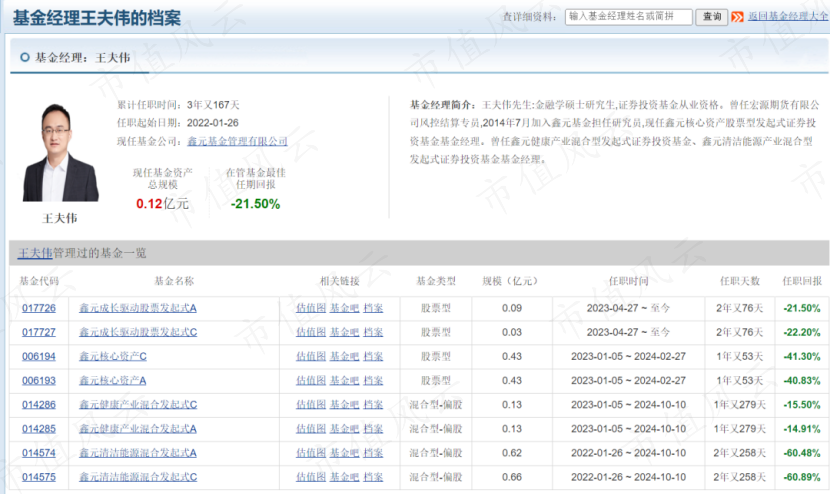The height and width of the screenshot is (494, 830).
Task: Click the -41.30% return value
Action: click(x=801, y=356)
